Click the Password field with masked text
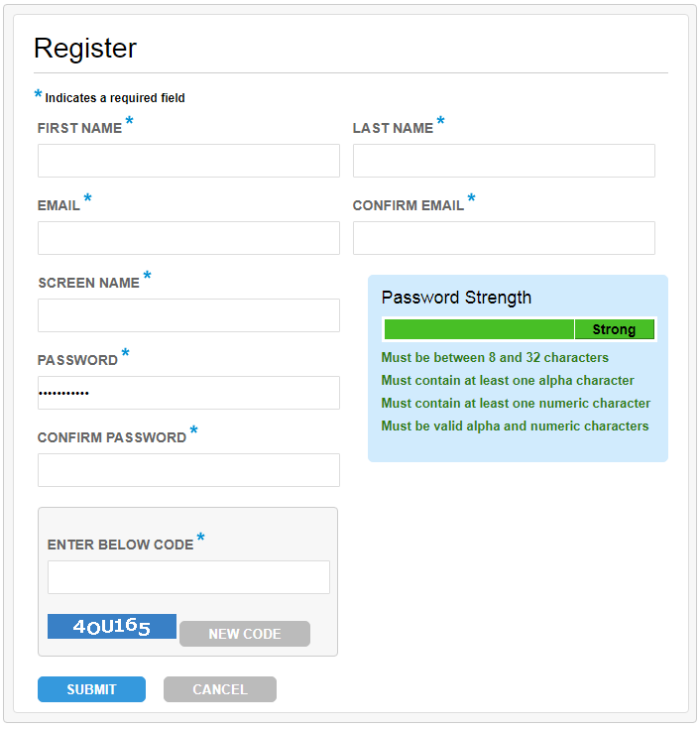 [188, 393]
